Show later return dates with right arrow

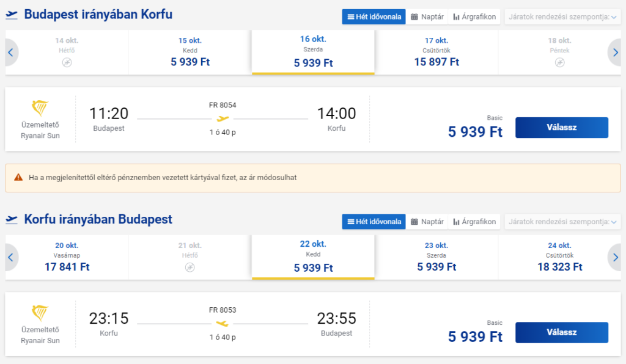[x=615, y=257]
